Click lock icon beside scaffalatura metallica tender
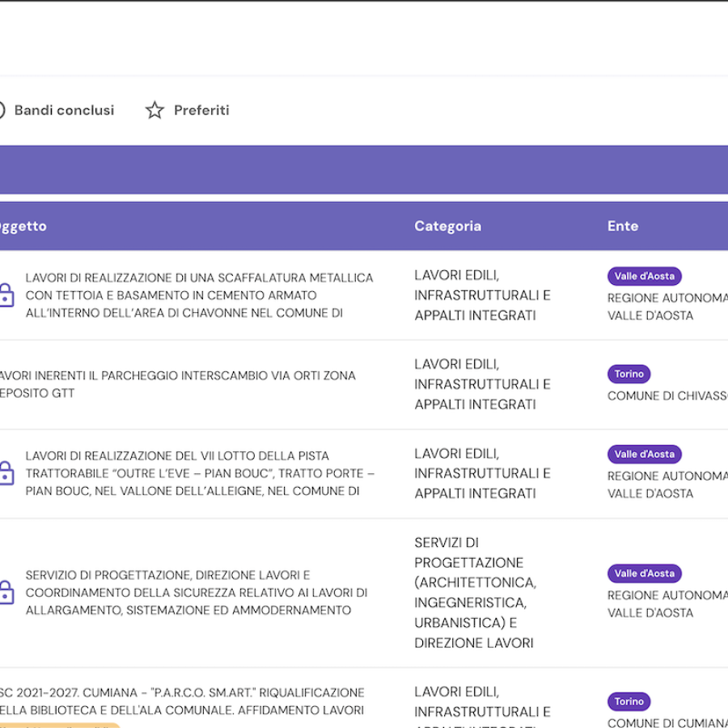Image resolution: width=728 pixels, height=728 pixels. 6,295
